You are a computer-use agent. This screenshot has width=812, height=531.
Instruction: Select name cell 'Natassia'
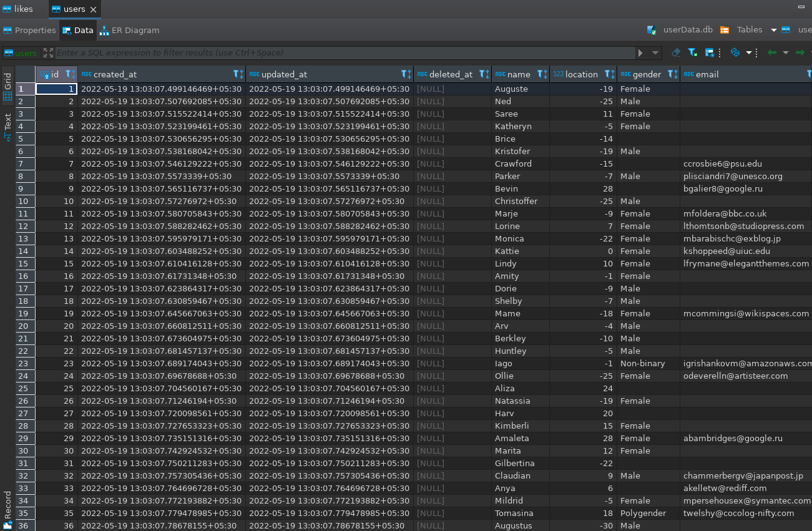tap(521, 401)
